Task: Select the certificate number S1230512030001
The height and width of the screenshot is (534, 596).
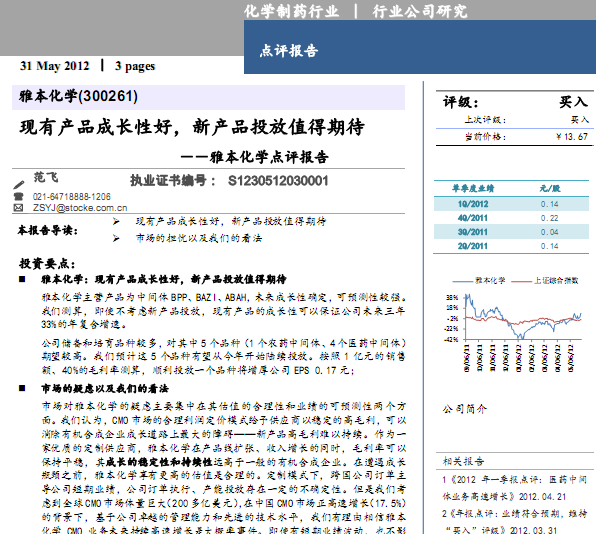Action: point(278,181)
